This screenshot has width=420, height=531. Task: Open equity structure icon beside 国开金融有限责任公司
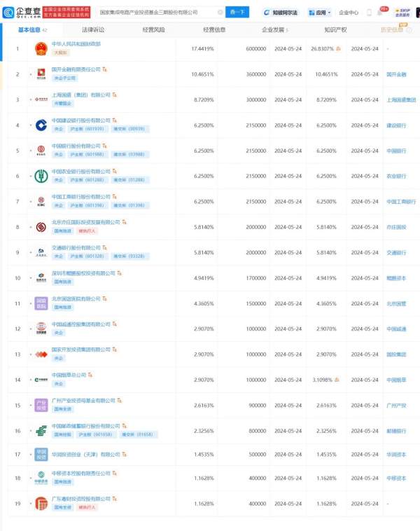pyautogui.click(x=104, y=69)
